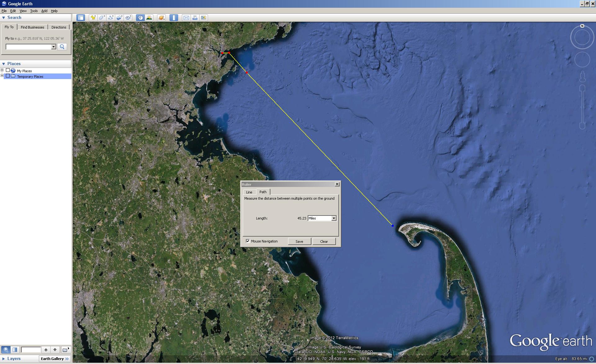Collapse the Search panel triangle
596x364 pixels.
coord(4,18)
